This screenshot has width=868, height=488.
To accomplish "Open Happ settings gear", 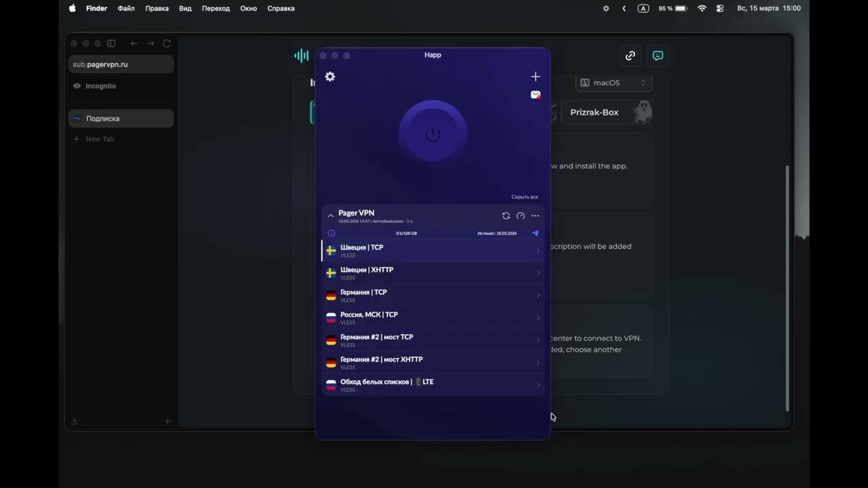I will (x=330, y=77).
